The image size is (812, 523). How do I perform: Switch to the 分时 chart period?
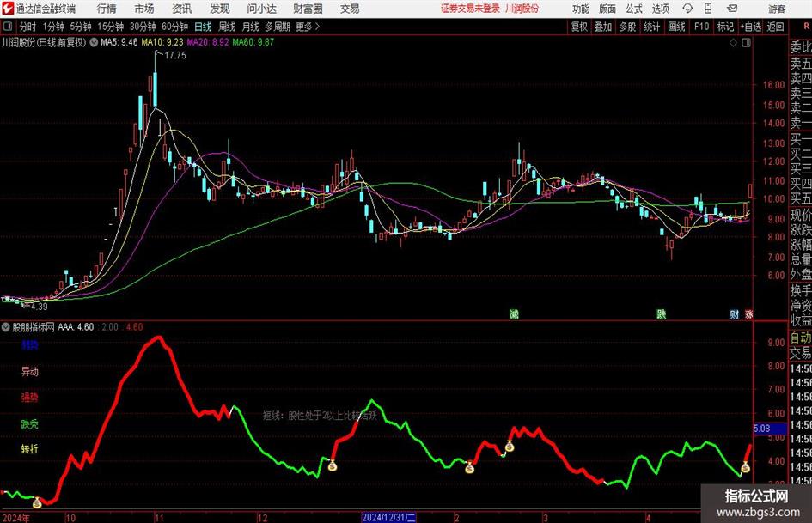[28, 27]
